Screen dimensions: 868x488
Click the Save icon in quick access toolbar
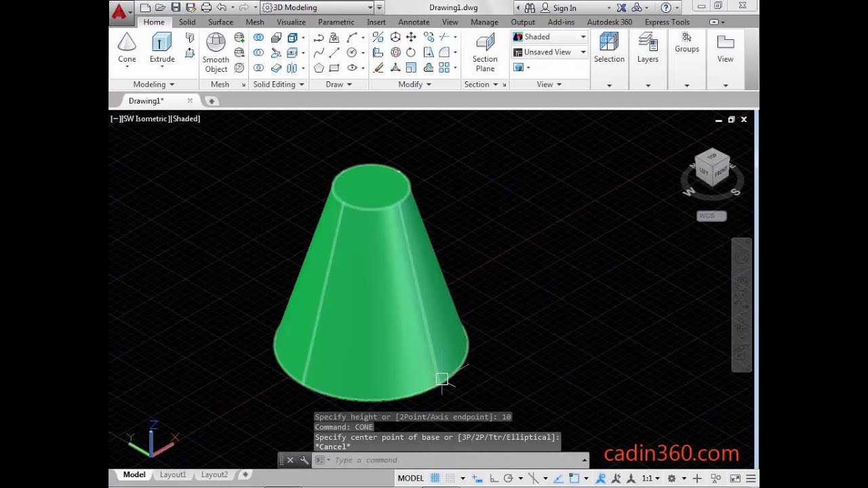[x=176, y=7]
